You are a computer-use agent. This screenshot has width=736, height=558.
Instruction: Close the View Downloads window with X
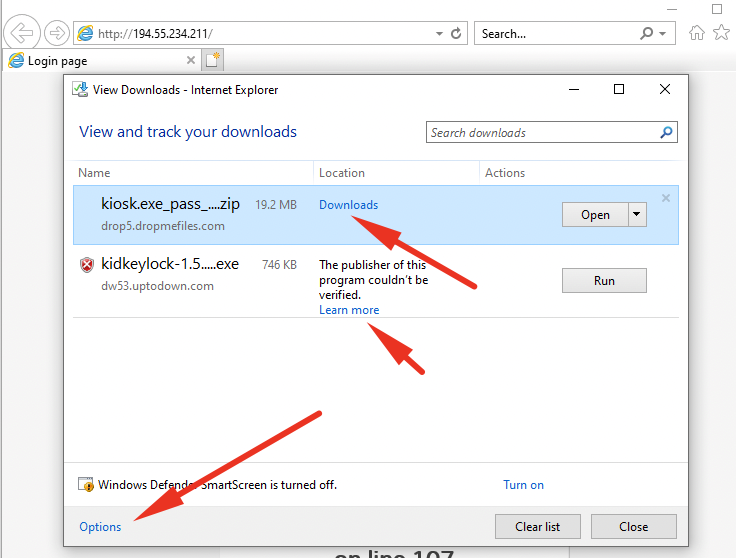pos(665,89)
